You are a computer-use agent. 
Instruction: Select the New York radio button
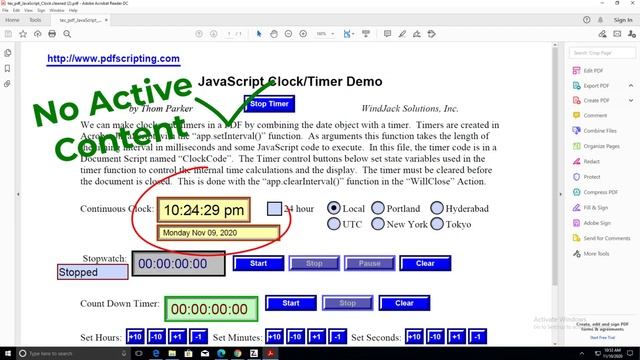click(378, 224)
